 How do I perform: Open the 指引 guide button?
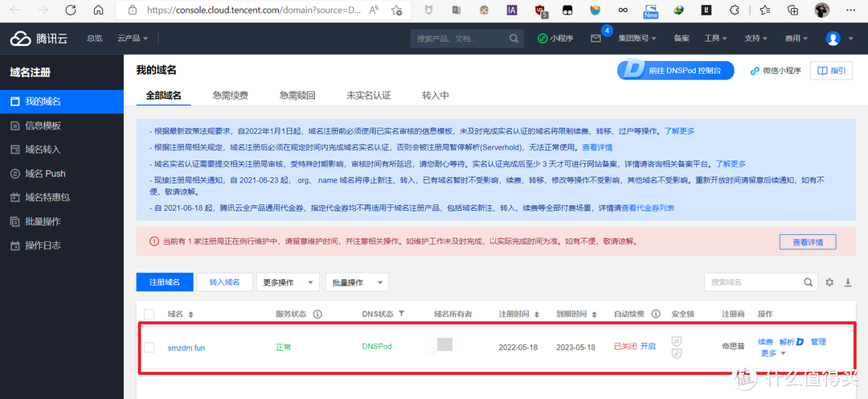coord(832,70)
